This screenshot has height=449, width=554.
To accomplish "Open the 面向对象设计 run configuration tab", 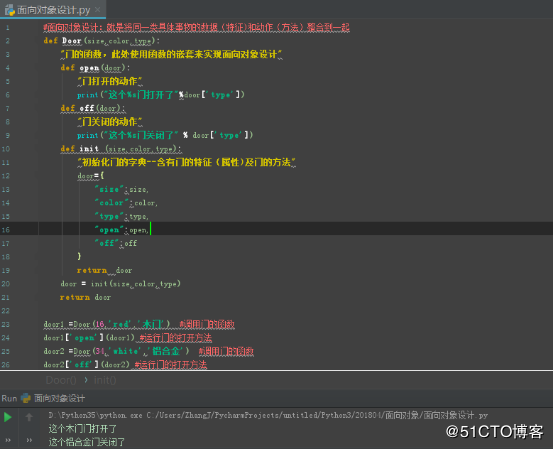I will (x=59, y=398).
